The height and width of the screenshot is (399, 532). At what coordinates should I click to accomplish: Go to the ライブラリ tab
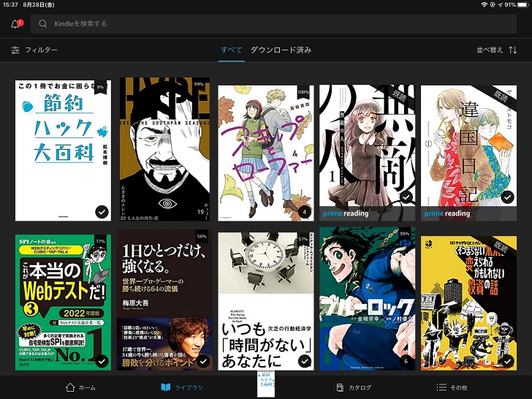181,387
